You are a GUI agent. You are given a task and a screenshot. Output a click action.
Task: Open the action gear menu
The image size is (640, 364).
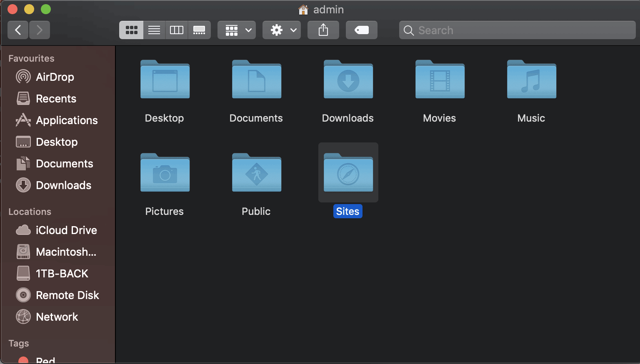(281, 30)
